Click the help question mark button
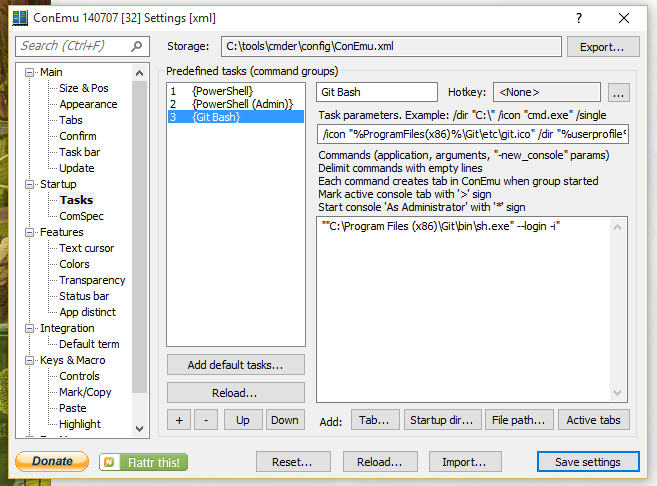 coord(579,18)
